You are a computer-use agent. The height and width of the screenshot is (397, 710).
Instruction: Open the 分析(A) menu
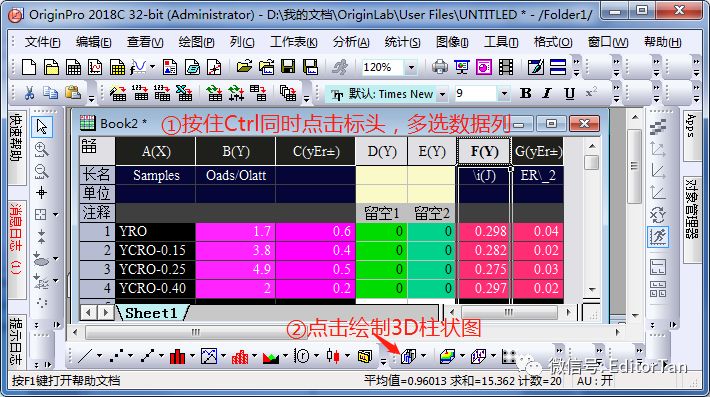tap(351, 42)
